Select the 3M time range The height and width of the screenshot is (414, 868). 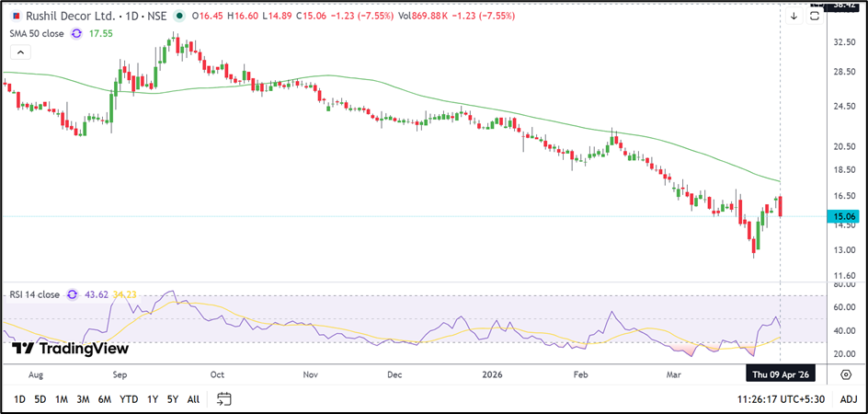click(x=83, y=398)
